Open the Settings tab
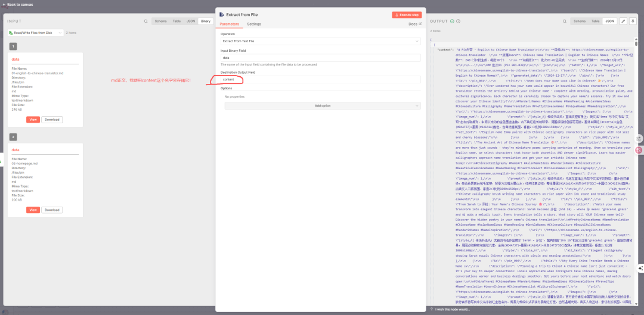This screenshot has width=644, height=315. pos(254,24)
